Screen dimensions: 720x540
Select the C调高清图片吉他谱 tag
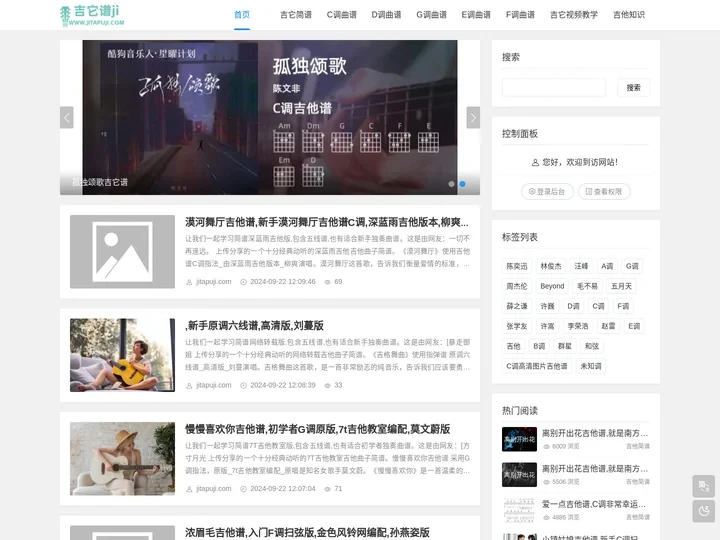coord(537,366)
